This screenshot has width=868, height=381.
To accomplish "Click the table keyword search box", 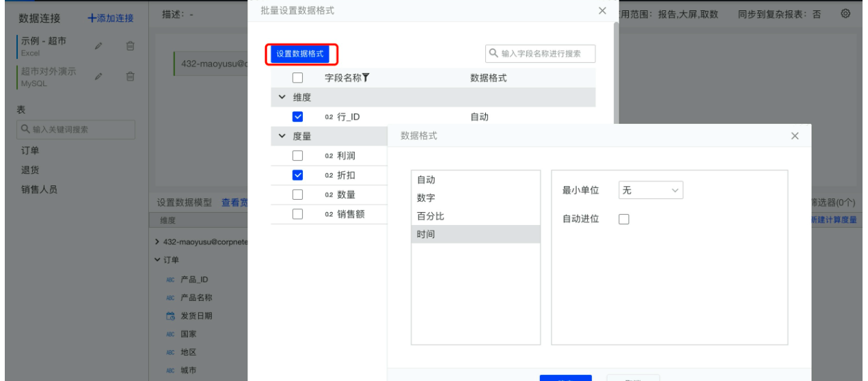I will click(x=77, y=129).
